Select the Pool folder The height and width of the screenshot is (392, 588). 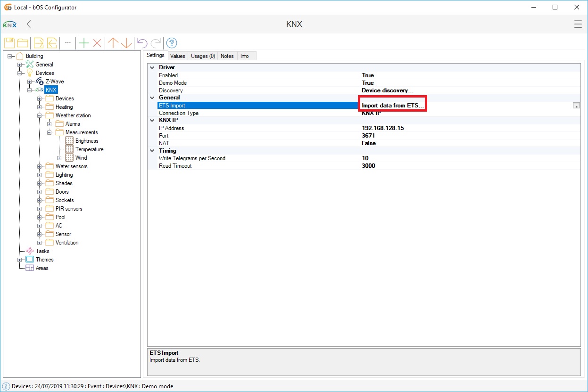[x=60, y=217]
